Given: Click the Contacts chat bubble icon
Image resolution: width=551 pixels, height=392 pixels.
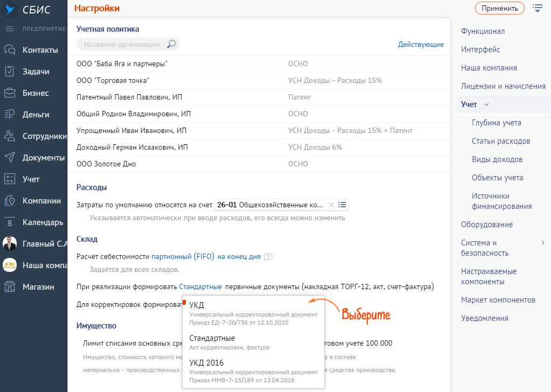Looking at the screenshot, I should pos(9,50).
